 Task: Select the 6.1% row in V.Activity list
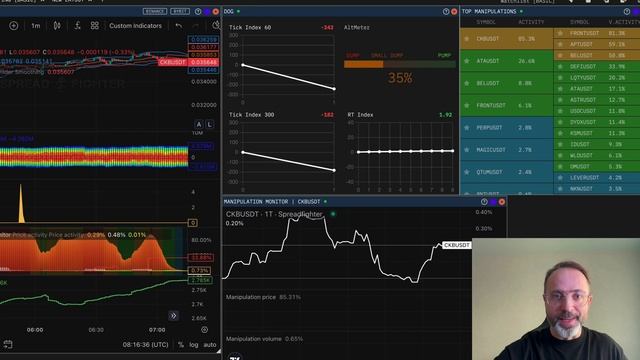597,156
